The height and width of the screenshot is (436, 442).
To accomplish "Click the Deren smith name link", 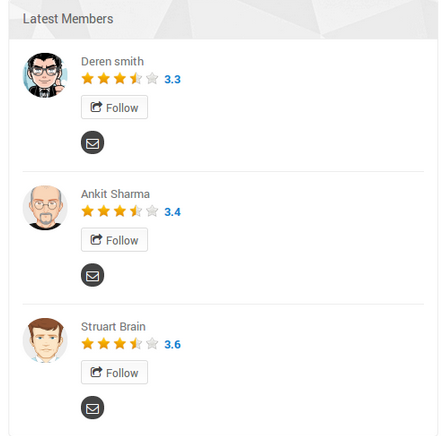I will tap(112, 61).
